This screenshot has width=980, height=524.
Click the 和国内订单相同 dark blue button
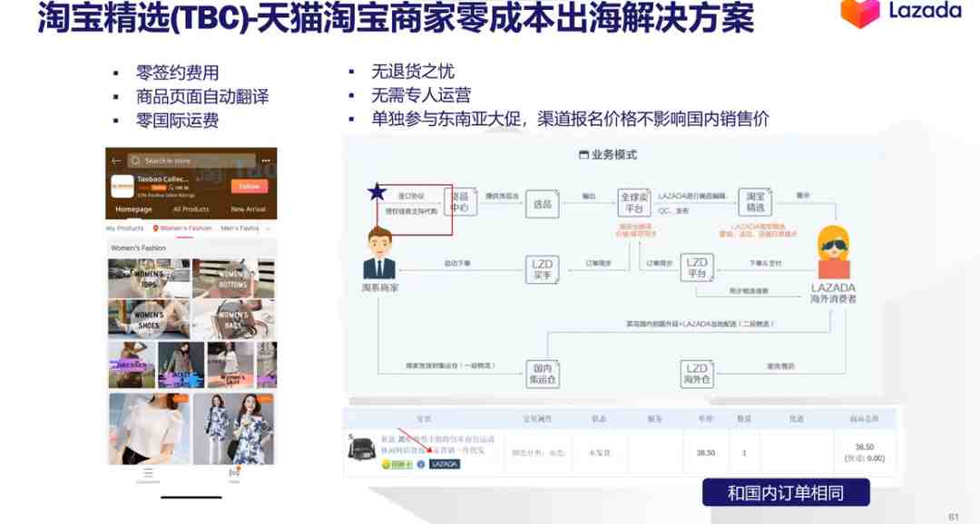click(786, 493)
